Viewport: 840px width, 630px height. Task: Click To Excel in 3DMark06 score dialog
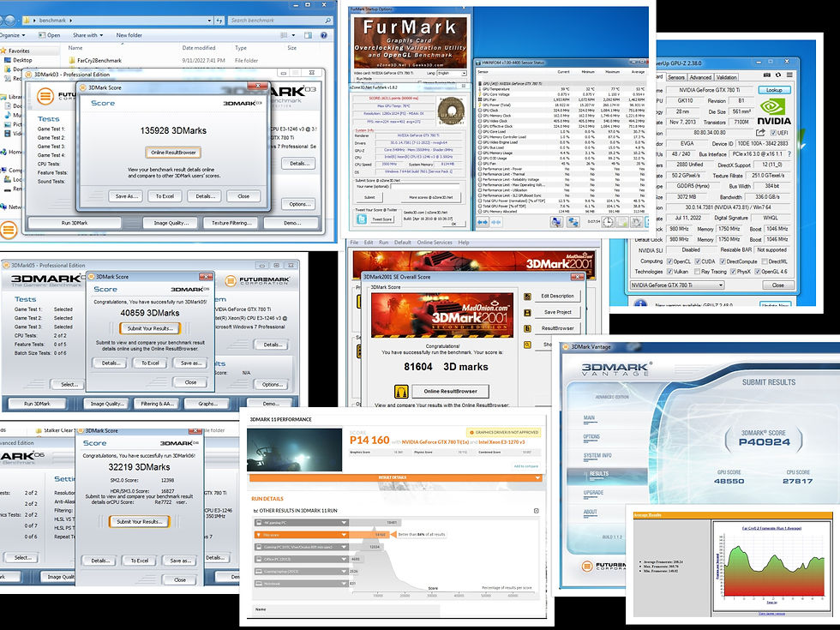click(x=139, y=561)
